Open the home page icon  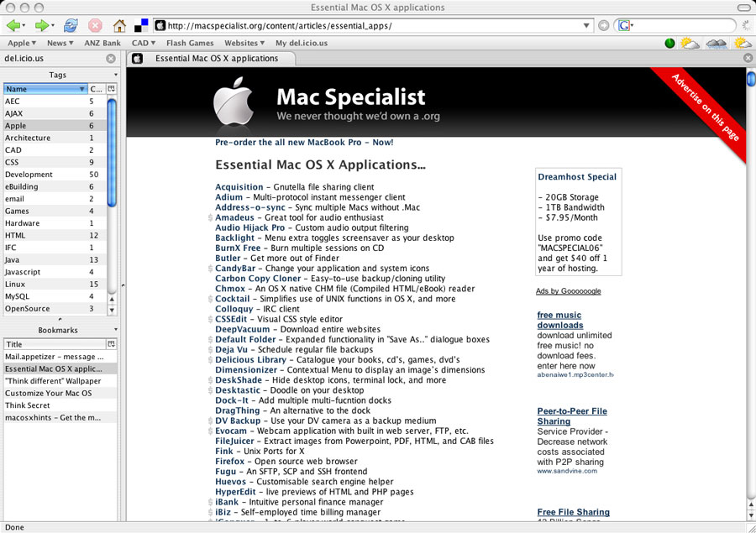pyautogui.click(x=119, y=25)
